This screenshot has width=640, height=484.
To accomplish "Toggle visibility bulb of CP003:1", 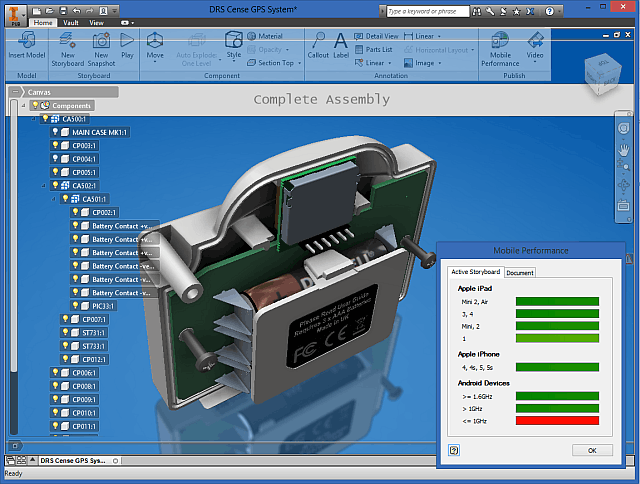I will click(x=56, y=145).
